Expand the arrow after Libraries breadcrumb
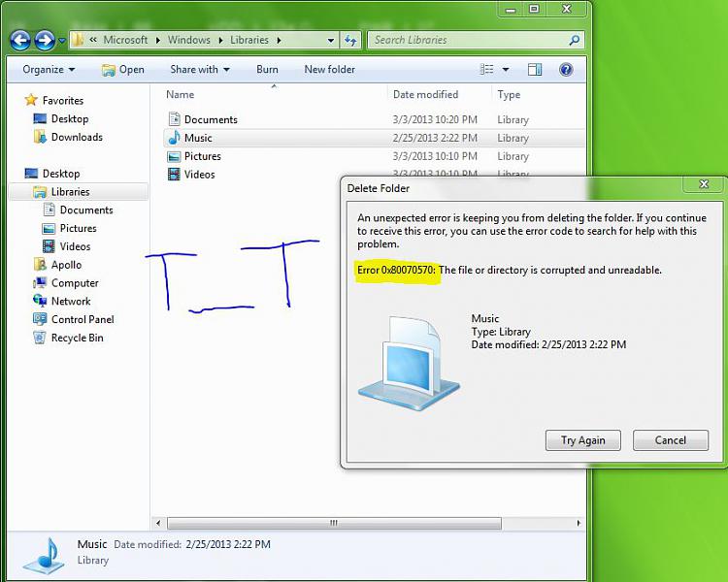This screenshot has height=582, width=728. pos(279,41)
